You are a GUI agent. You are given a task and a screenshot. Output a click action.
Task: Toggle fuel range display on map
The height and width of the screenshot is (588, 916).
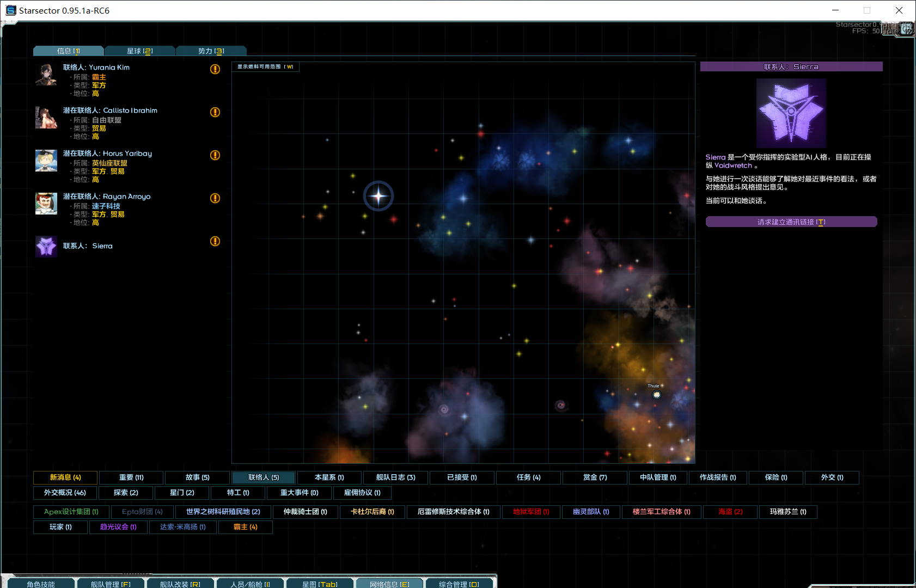pos(265,67)
